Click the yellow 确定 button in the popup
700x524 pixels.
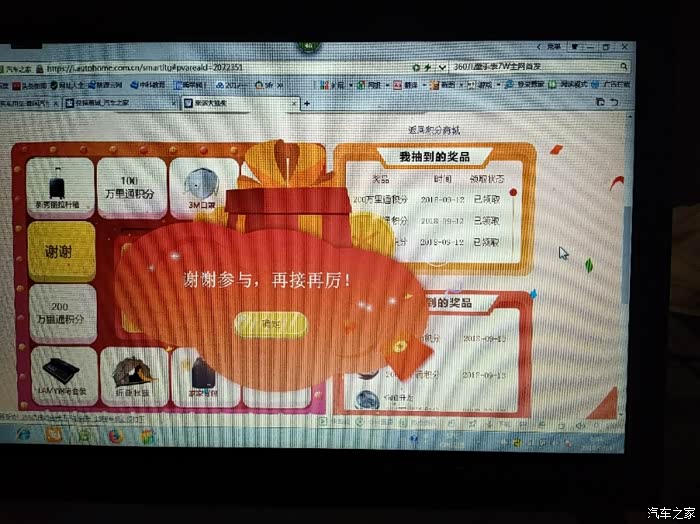[271, 324]
